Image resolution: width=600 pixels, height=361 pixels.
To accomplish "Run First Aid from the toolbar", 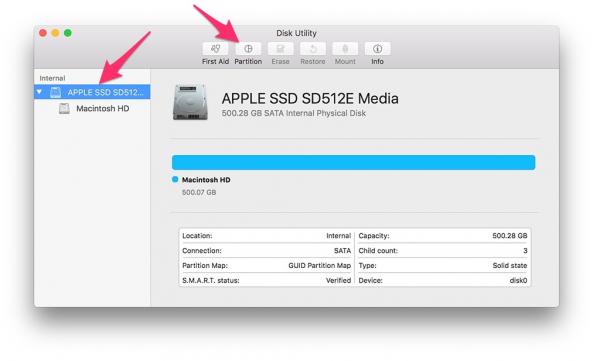I will click(215, 49).
